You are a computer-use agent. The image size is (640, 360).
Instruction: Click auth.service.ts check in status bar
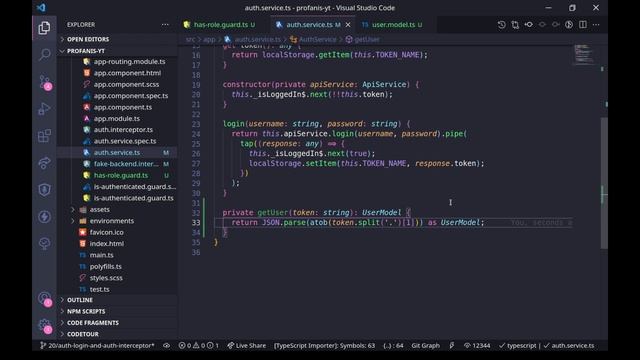(x=569, y=345)
